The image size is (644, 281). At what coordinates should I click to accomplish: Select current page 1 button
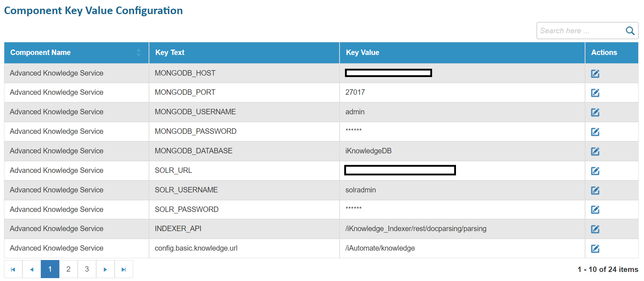[x=50, y=269]
